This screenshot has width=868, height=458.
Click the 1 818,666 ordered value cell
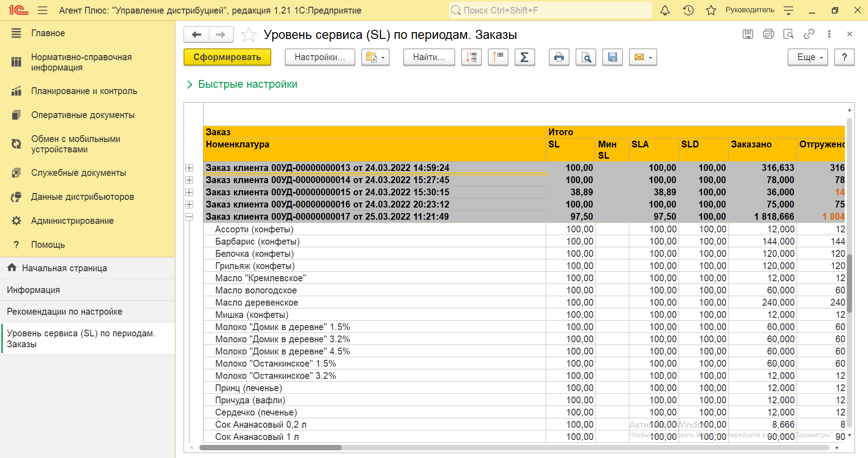763,217
